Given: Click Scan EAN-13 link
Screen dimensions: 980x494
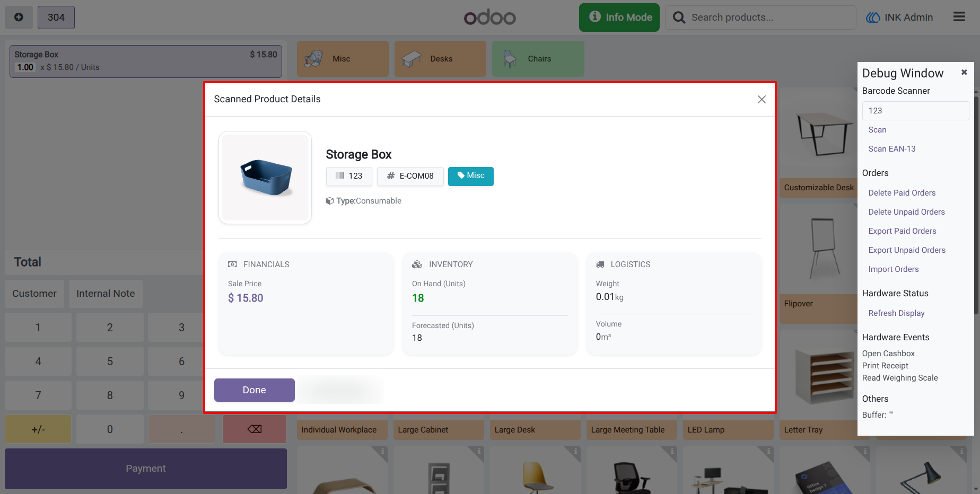Looking at the screenshot, I should 892,149.
